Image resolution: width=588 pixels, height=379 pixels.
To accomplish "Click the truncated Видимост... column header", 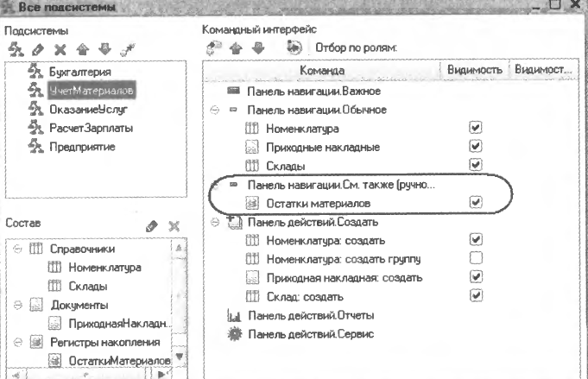I will [x=544, y=70].
